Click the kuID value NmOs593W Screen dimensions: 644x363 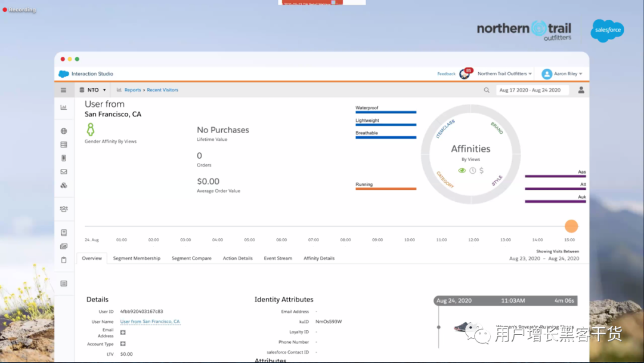click(329, 322)
